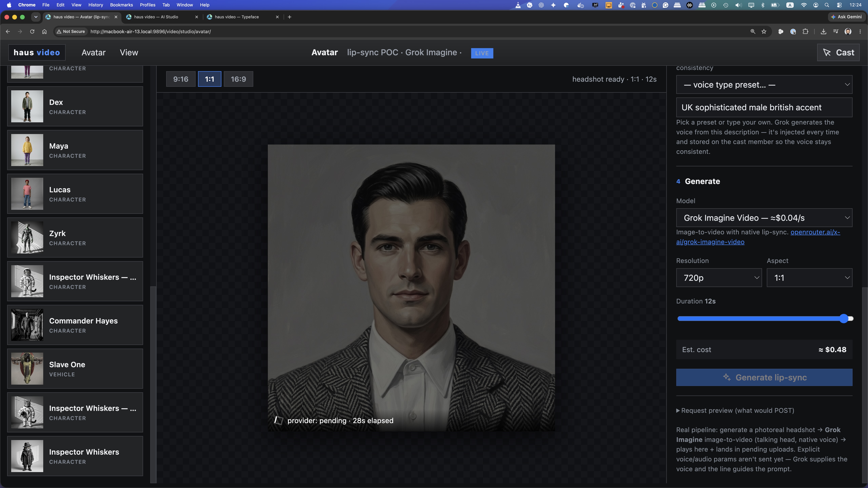
Task: Reload the page with refresh icon
Action: tap(32, 31)
